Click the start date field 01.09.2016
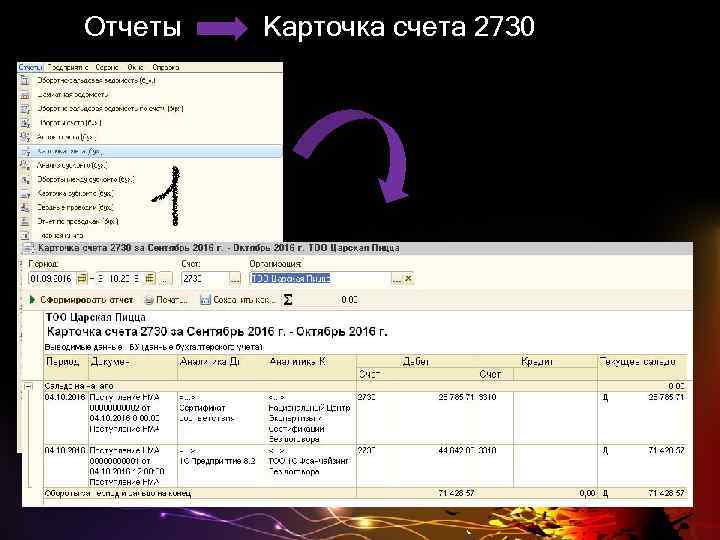 click(52, 278)
